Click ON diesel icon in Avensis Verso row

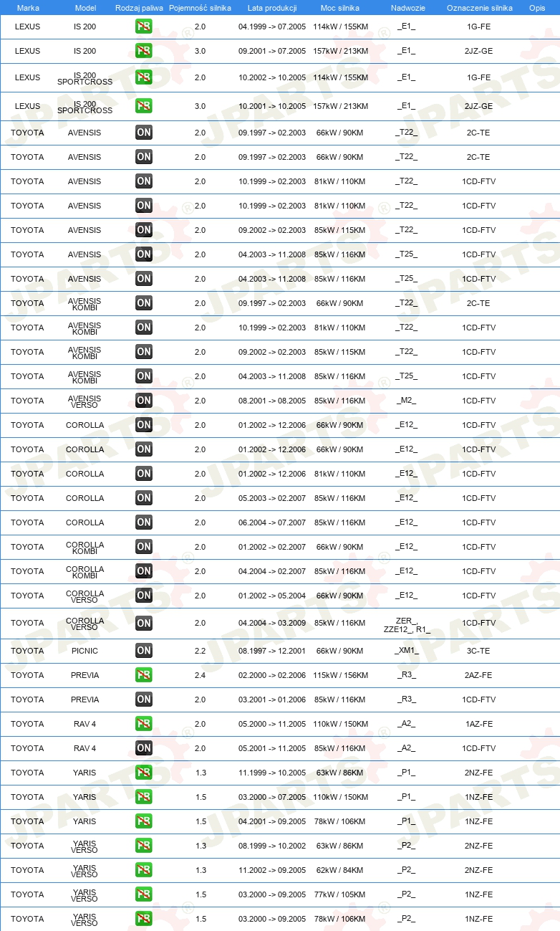click(x=144, y=401)
